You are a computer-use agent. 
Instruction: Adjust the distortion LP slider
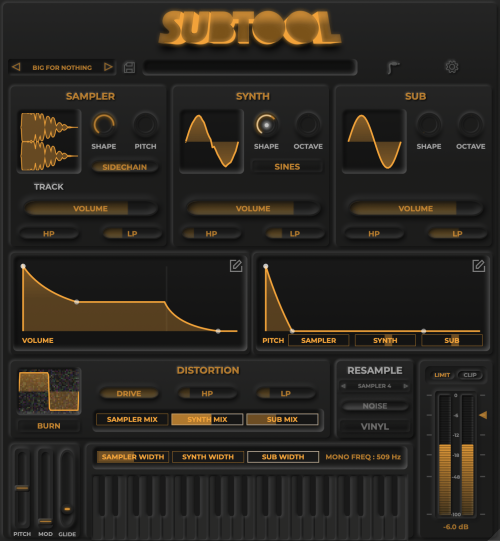click(x=285, y=393)
